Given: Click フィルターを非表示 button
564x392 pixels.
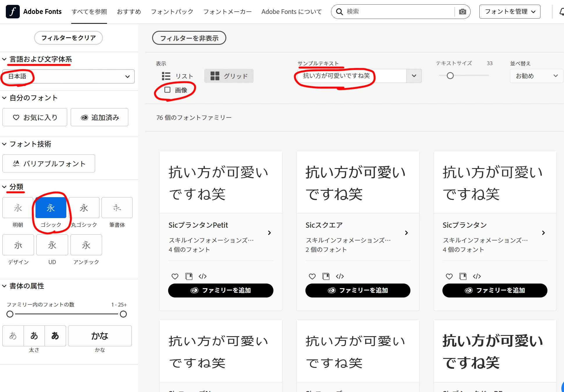Looking at the screenshot, I should [x=189, y=38].
